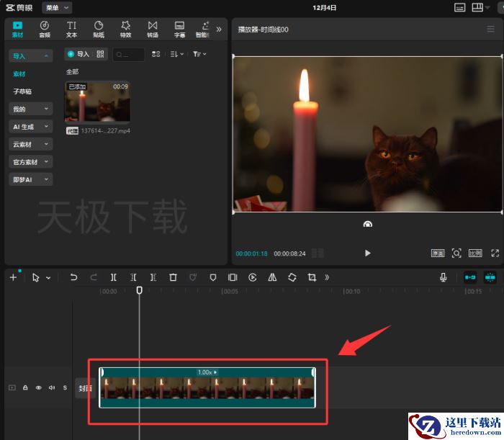The height and width of the screenshot is (440, 504).
Task: Open the player panel options menu
Action: coord(490,30)
